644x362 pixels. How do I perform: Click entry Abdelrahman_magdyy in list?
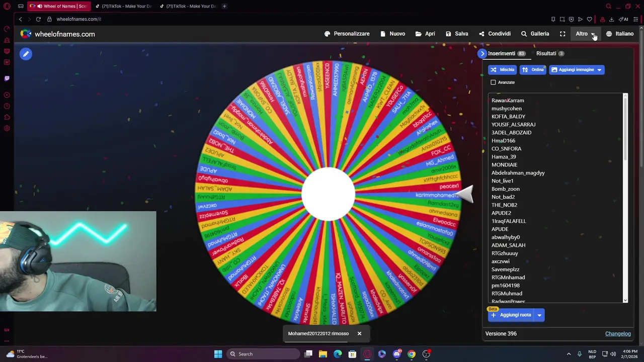[x=518, y=173]
